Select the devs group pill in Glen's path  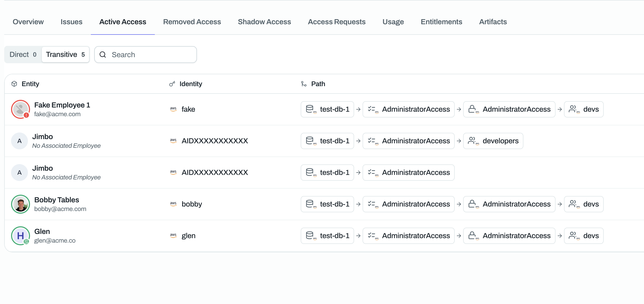point(583,236)
